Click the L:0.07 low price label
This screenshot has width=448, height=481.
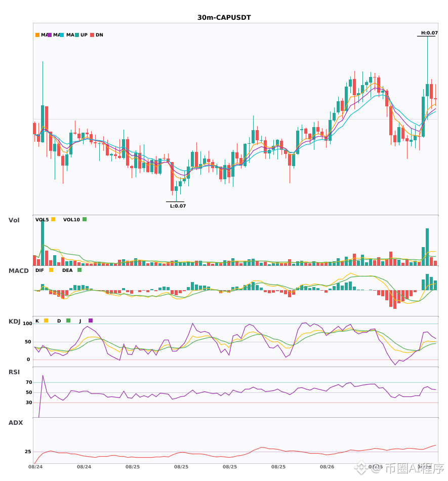point(178,206)
